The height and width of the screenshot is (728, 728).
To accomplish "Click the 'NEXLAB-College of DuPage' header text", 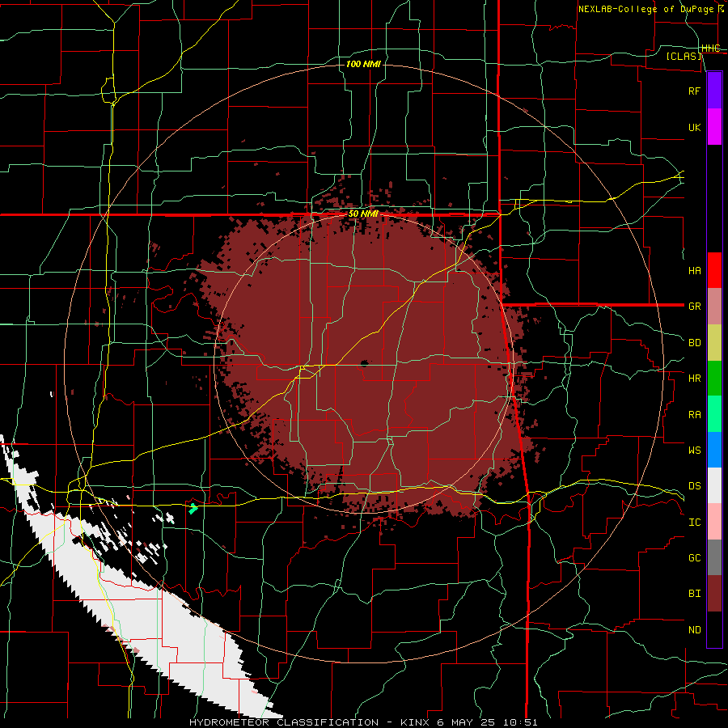I will tap(645, 9).
